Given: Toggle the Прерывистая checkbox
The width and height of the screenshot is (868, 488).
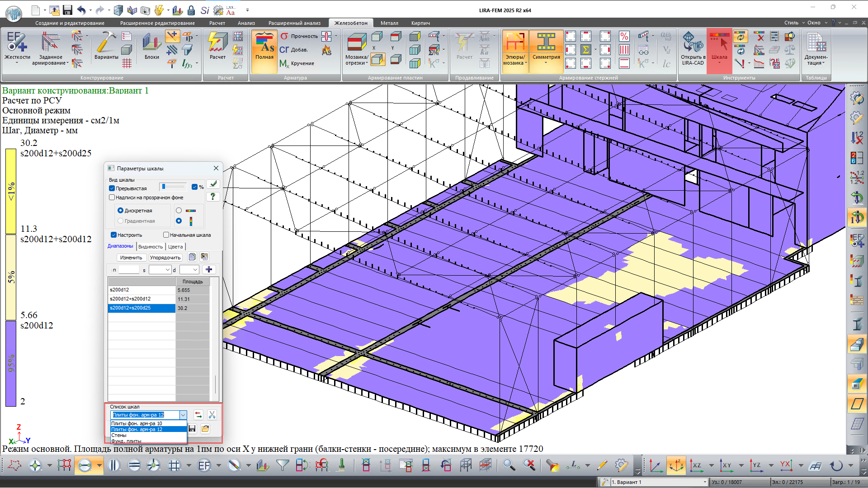Looking at the screenshot, I should (112, 188).
